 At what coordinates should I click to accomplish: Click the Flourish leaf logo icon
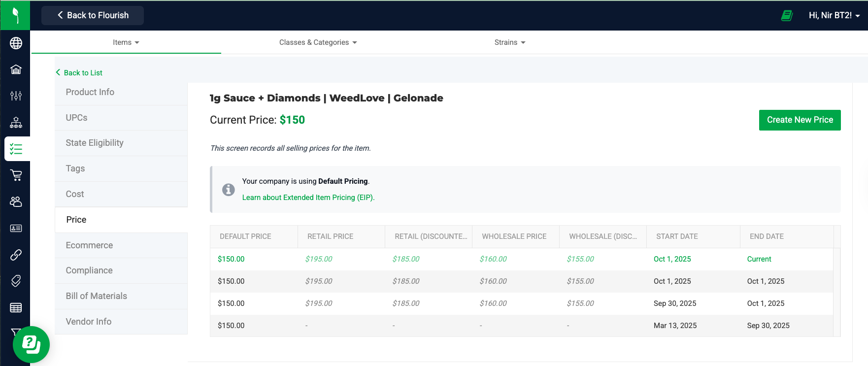coord(15,15)
